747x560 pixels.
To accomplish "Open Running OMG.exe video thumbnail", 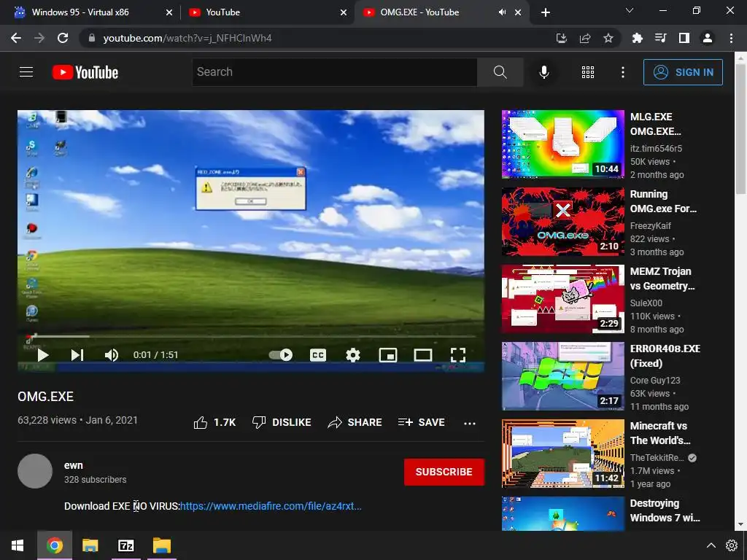I will pyautogui.click(x=562, y=222).
